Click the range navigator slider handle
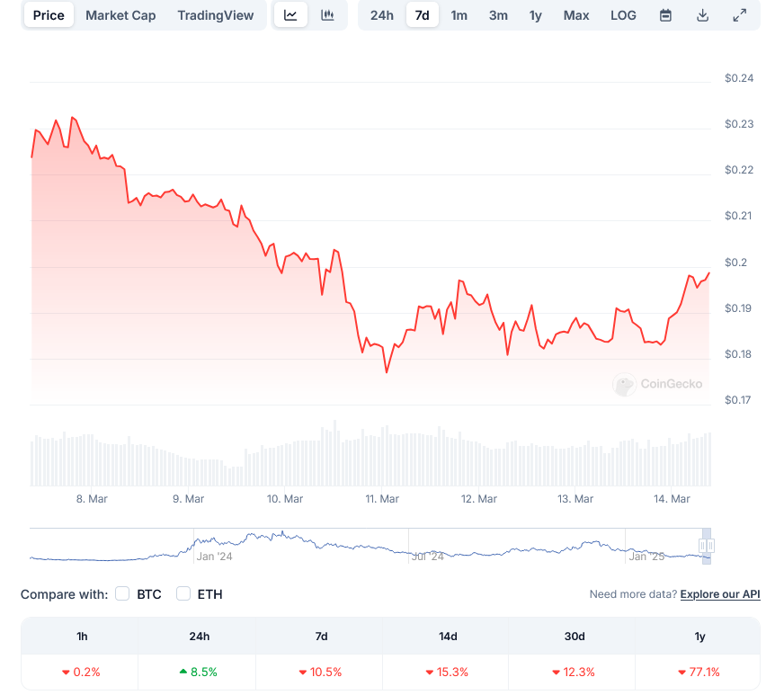This screenshot has width=784, height=695. click(x=707, y=546)
